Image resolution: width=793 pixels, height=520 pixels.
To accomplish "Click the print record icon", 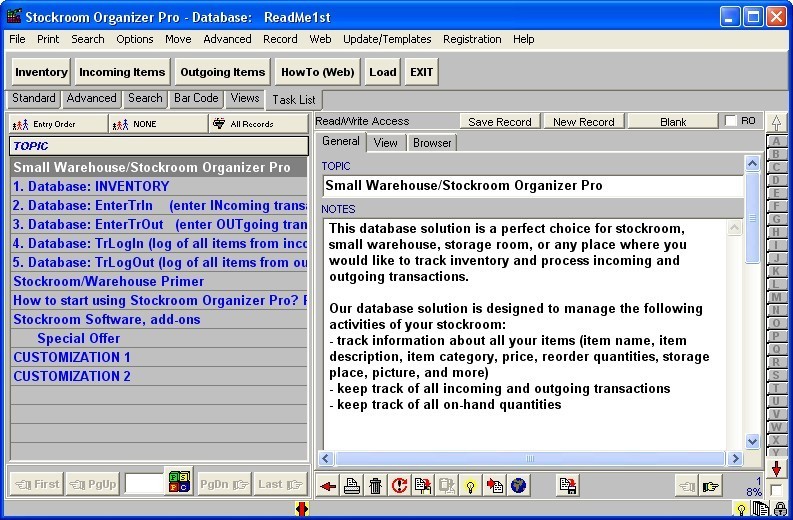I will [352, 486].
